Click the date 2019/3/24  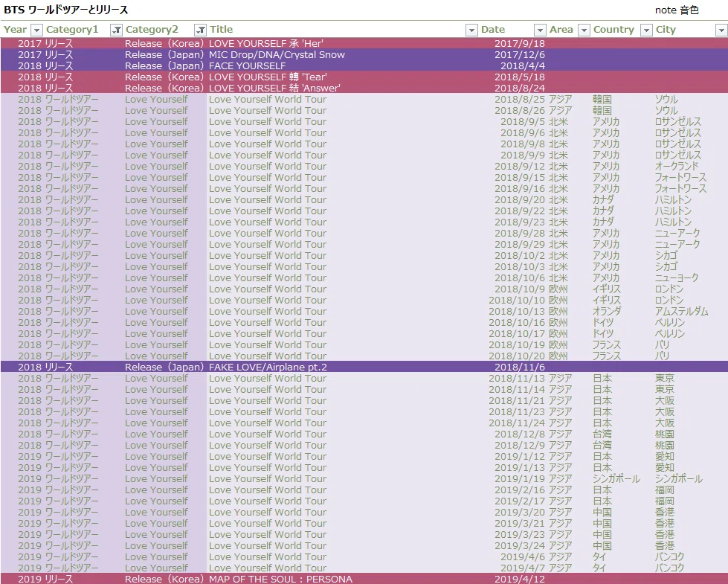pyautogui.click(x=520, y=545)
